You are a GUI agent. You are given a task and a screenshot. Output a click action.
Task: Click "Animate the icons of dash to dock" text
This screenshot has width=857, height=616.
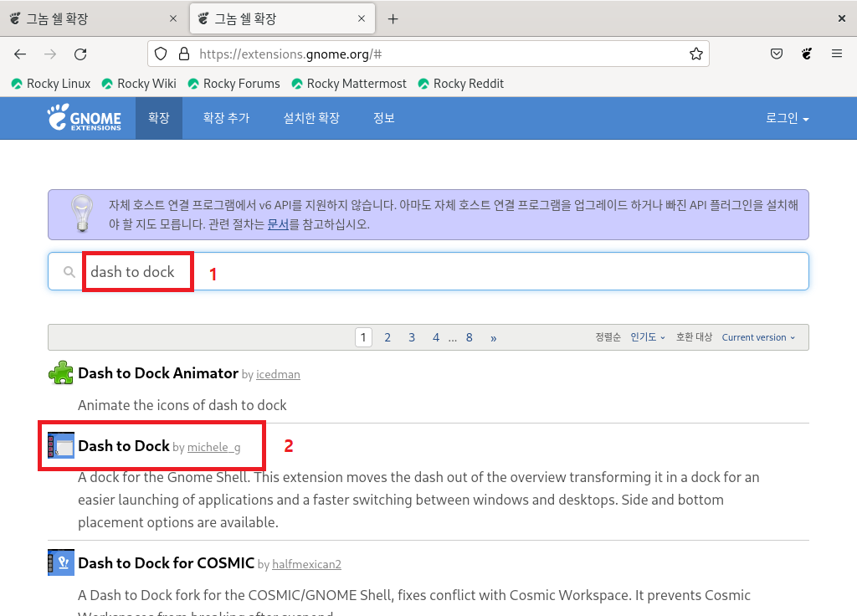(182, 405)
